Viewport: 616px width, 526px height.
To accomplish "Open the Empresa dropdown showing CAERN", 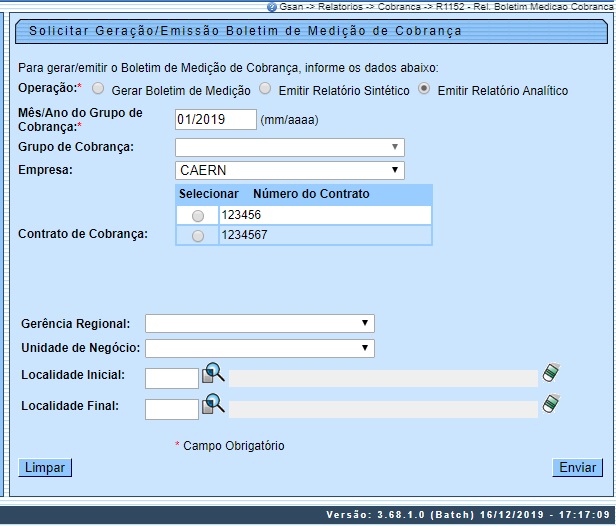I will tap(289, 170).
